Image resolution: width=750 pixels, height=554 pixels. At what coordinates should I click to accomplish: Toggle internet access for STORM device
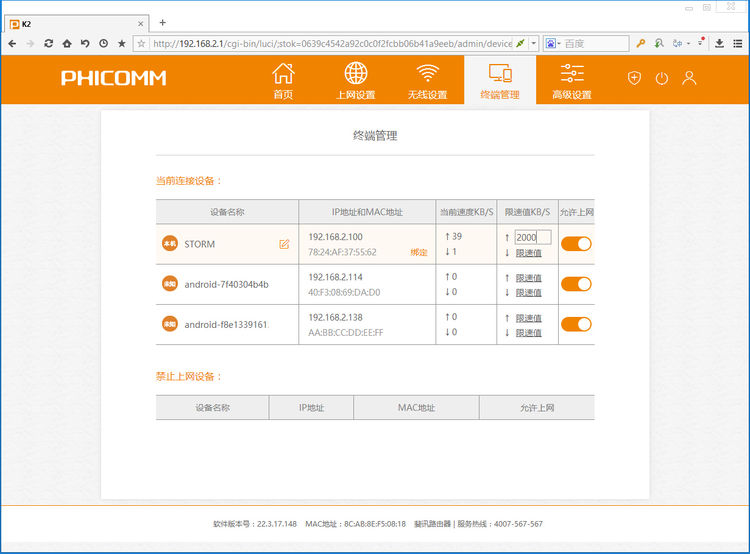point(576,243)
